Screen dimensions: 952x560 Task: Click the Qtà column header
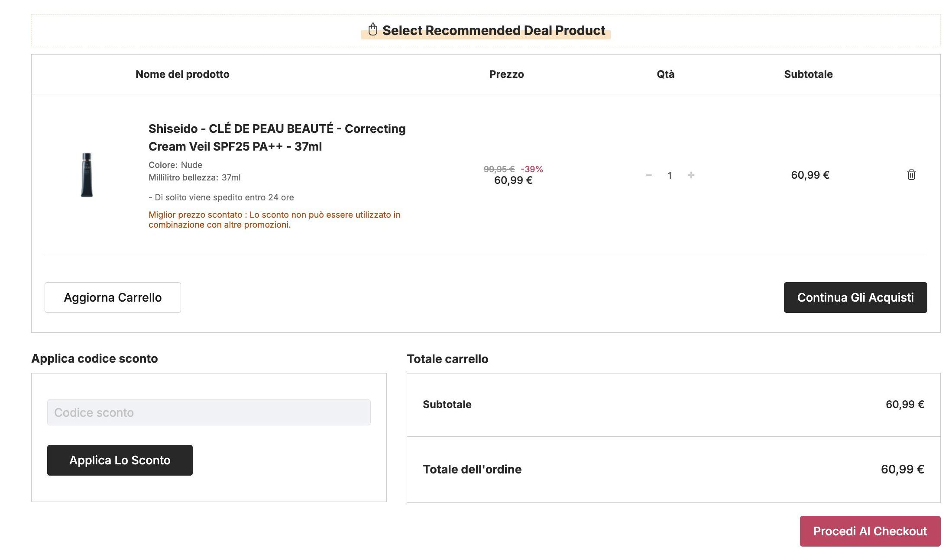tap(666, 74)
